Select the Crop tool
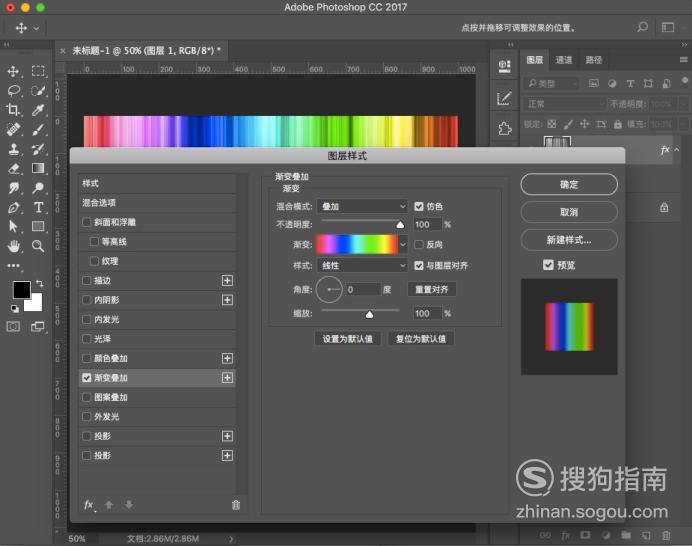 (13, 110)
